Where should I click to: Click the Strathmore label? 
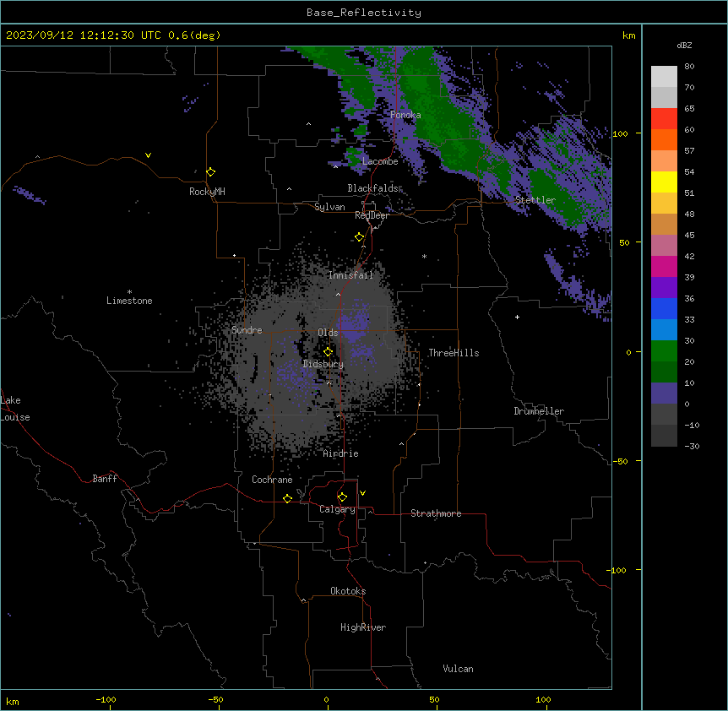click(436, 513)
